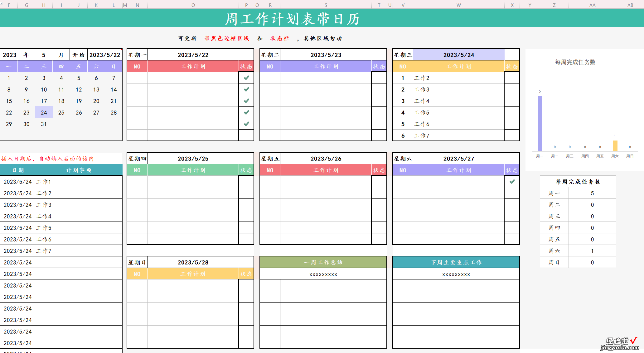
Task: Click the red 状态栏 text in instructions
Action: point(280,38)
